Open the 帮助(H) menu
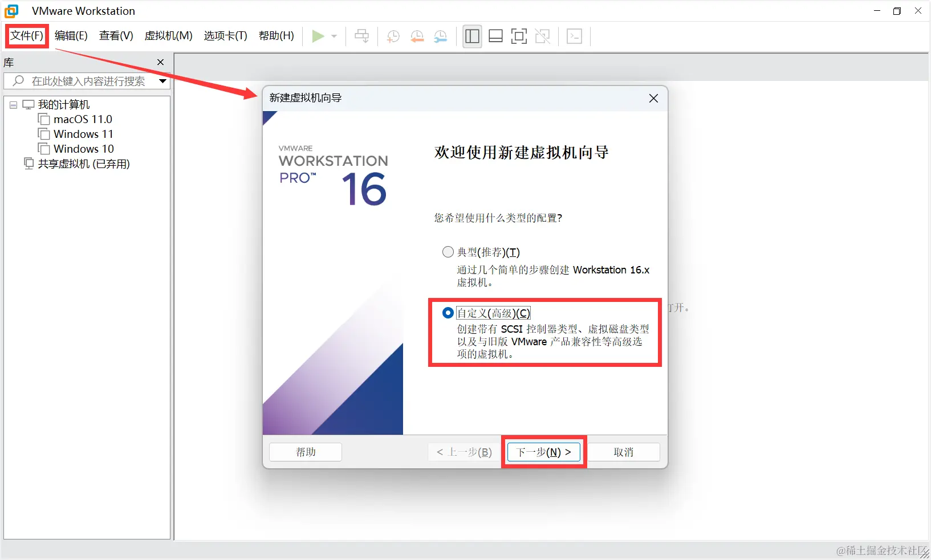931x560 pixels. click(x=277, y=36)
